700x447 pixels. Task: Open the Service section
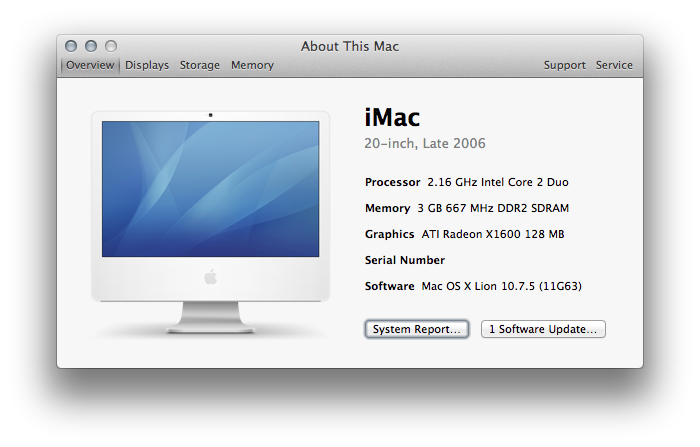point(614,65)
